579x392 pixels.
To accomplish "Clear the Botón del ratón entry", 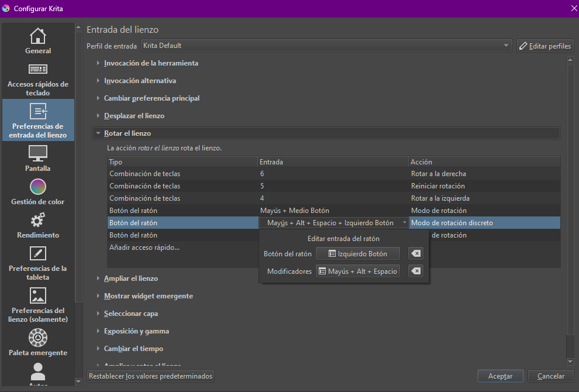I will click(x=415, y=253).
